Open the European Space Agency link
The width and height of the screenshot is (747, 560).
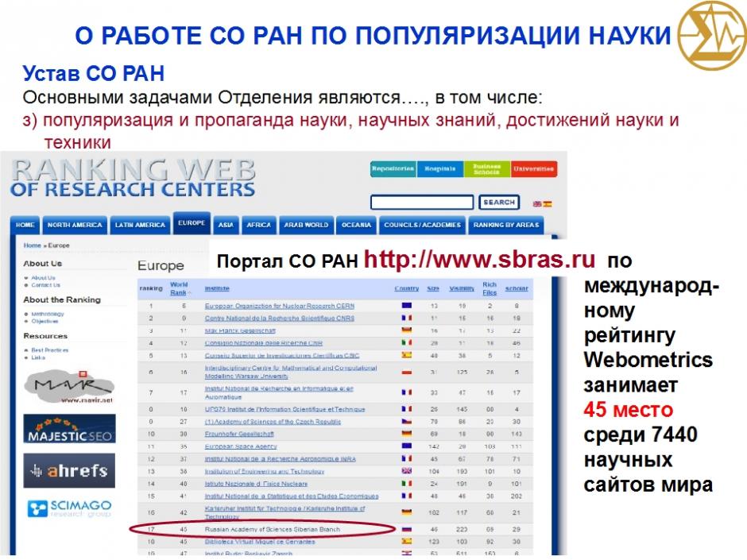(241, 446)
